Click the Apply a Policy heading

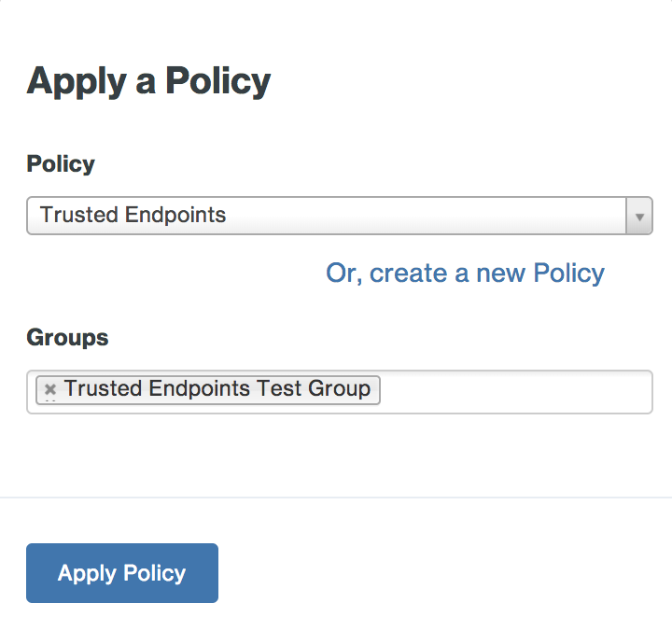click(148, 81)
